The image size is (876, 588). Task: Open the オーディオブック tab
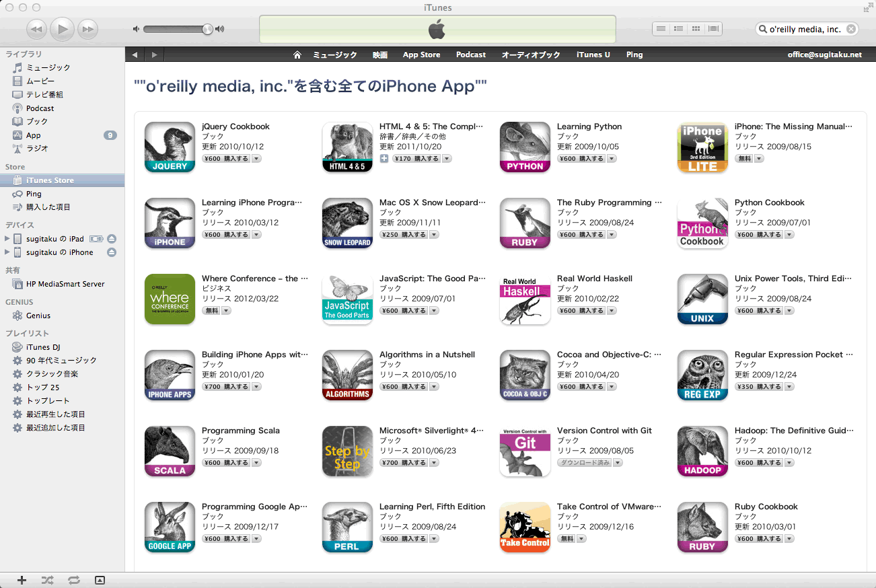click(x=531, y=54)
